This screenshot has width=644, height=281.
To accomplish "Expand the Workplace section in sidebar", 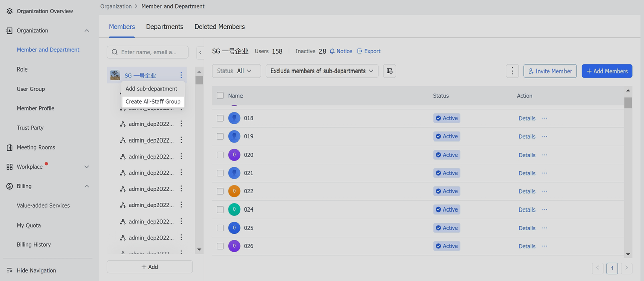I will (86, 167).
